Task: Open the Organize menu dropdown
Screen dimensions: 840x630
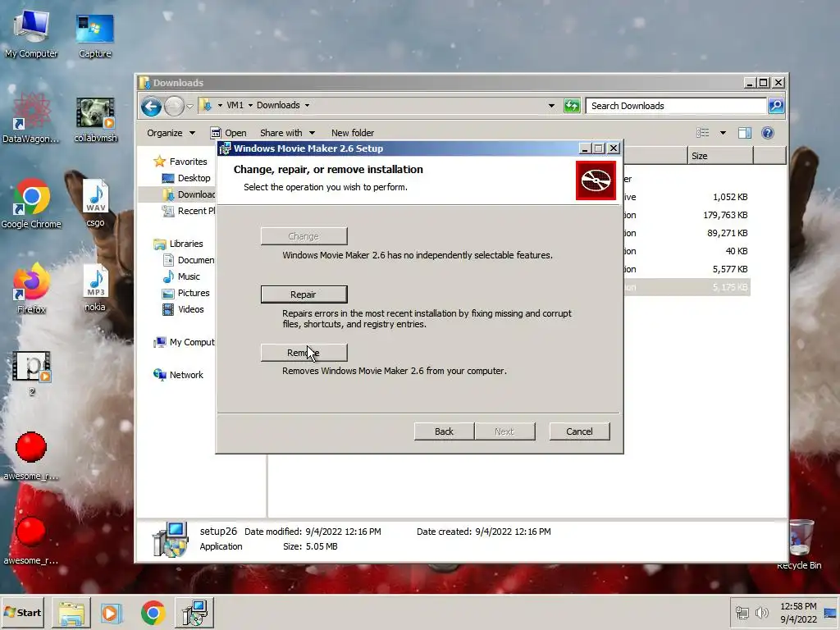Action: tap(171, 133)
